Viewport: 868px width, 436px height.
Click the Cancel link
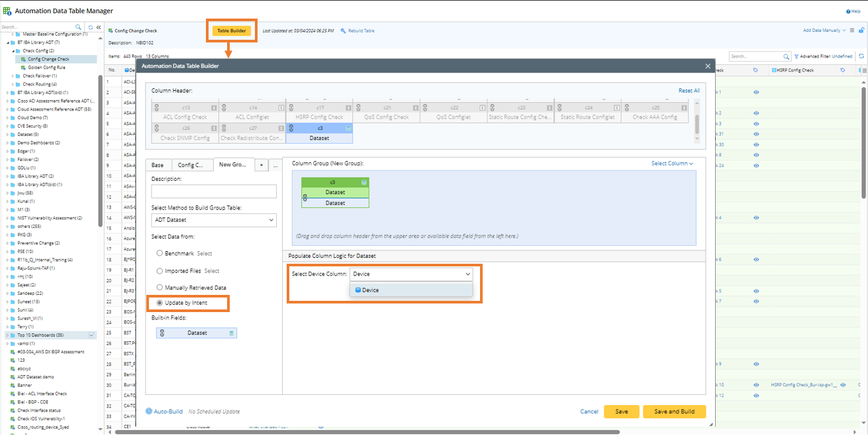[x=589, y=411]
